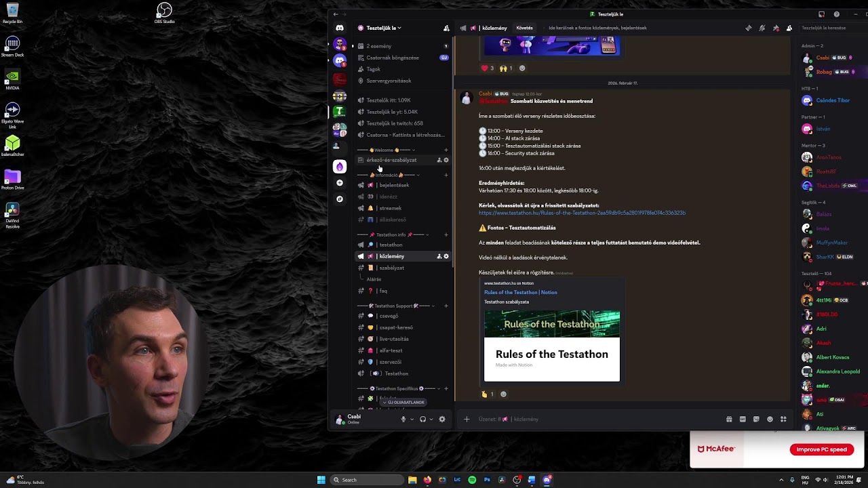
Task: Click attachment plus button in message bar
Action: pos(467,419)
